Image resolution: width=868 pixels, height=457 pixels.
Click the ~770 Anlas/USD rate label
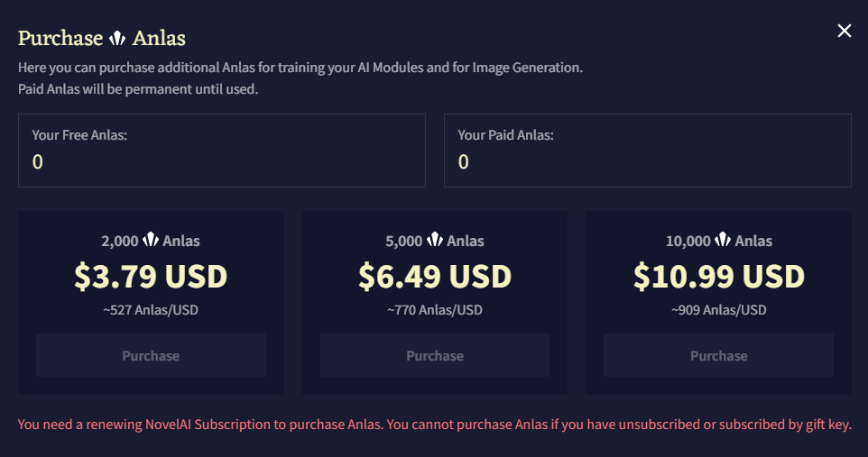[x=435, y=310]
